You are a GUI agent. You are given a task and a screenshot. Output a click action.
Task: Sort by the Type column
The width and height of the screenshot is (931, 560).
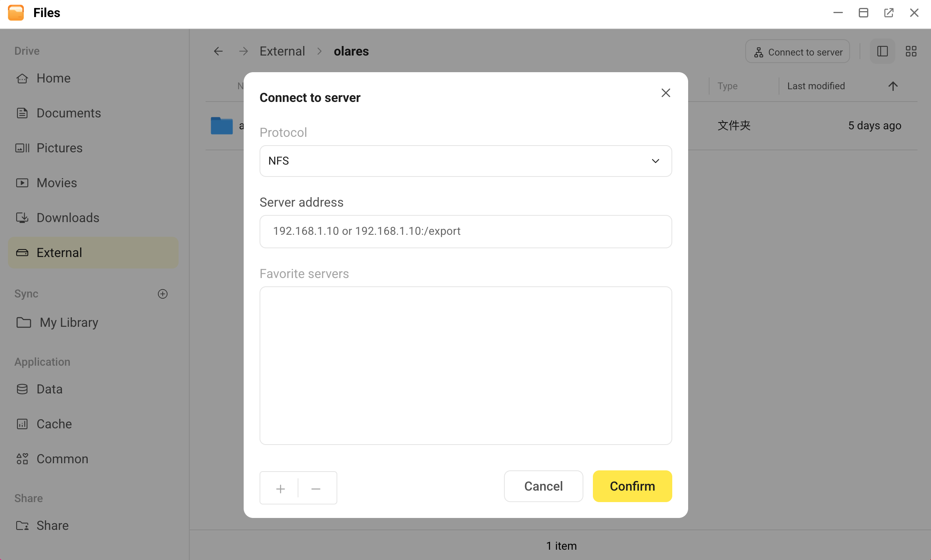[727, 86]
